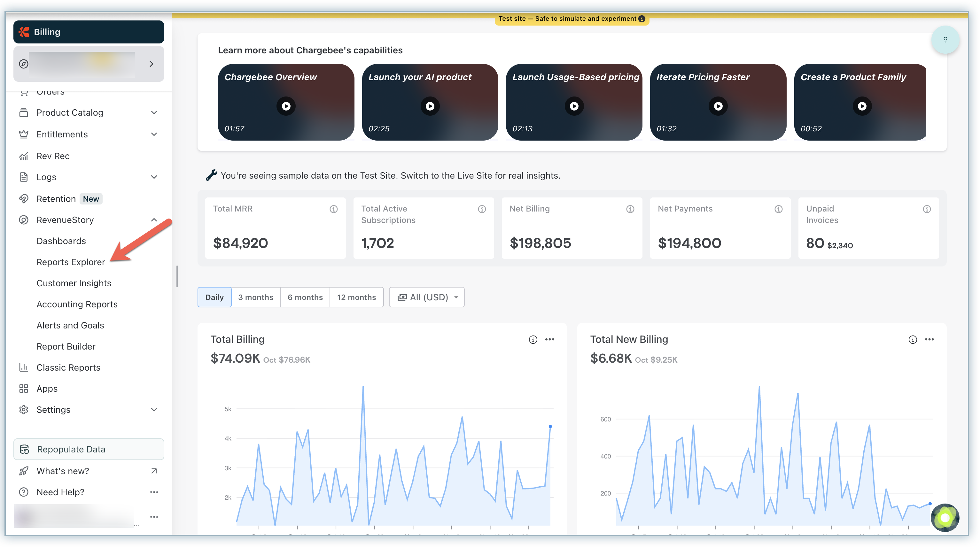Click the Apps grid icon
Viewport: 980px width, 547px height.
pyautogui.click(x=24, y=389)
